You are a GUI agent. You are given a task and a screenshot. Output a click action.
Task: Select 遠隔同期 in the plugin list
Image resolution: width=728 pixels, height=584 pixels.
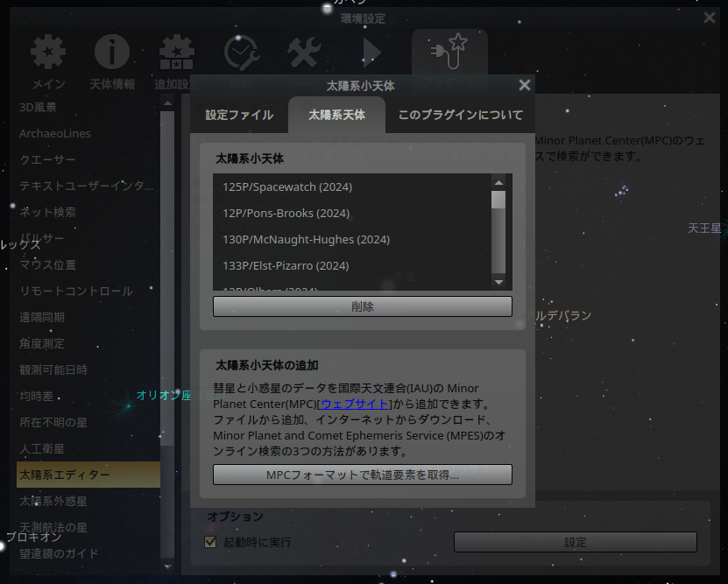coord(88,317)
